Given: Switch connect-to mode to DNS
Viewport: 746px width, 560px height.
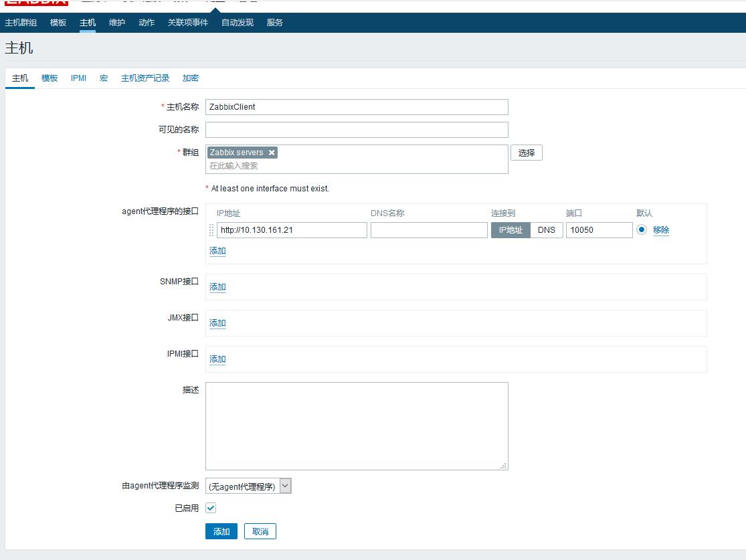Looking at the screenshot, I should tap(546, 230).
